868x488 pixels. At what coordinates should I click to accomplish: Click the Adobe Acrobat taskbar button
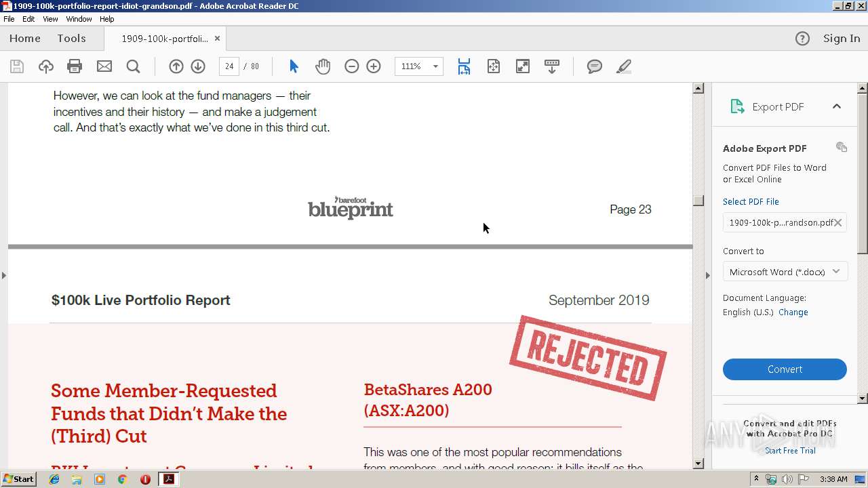[x=169, y=479]
